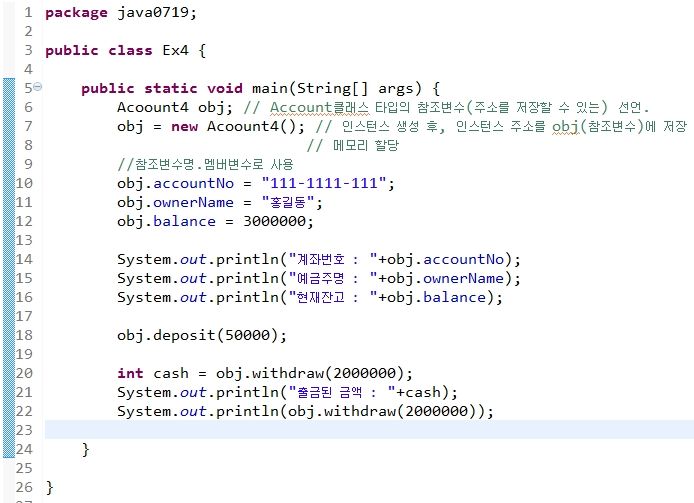Click 'public class' keywords on line 3

pos(99,50)
